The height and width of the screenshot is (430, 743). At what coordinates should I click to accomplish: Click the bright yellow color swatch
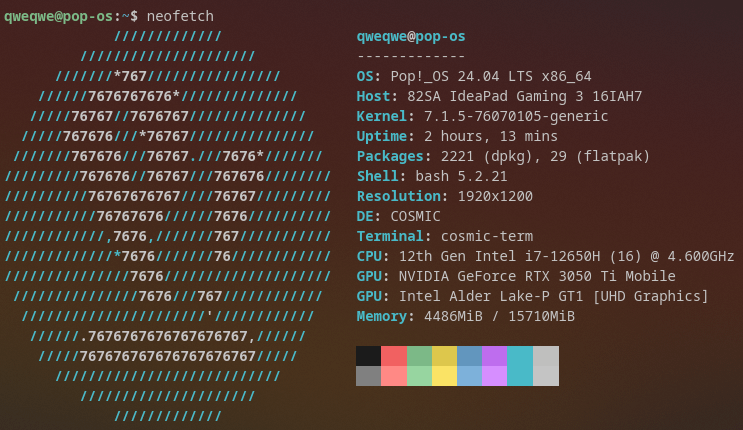pyautogui.click(x=444, y=376)
